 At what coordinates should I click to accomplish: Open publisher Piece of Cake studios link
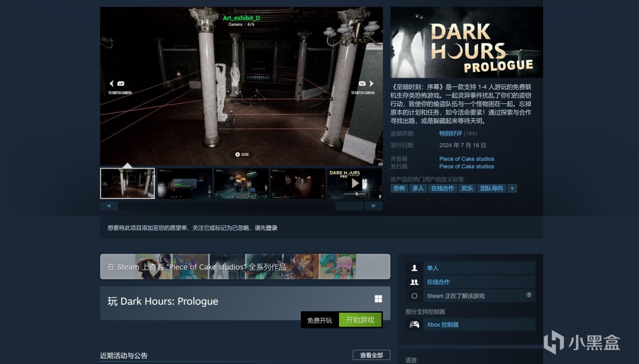pos(467,167)
